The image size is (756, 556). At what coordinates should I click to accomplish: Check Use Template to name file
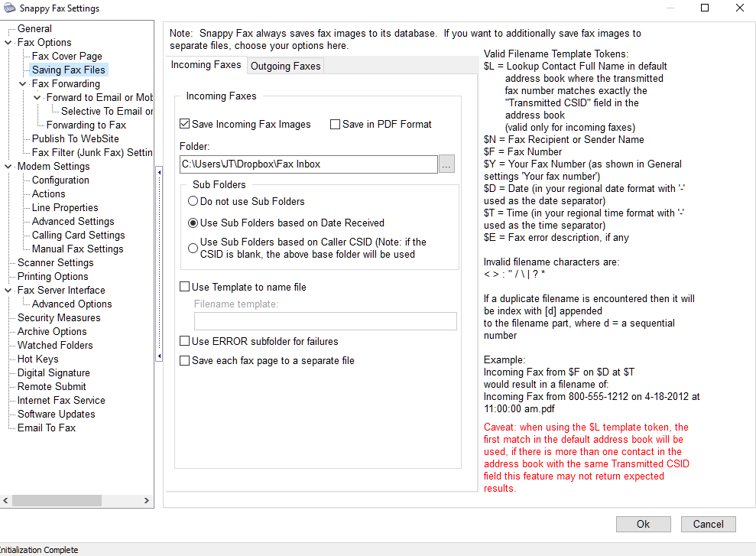click(184, 288)
